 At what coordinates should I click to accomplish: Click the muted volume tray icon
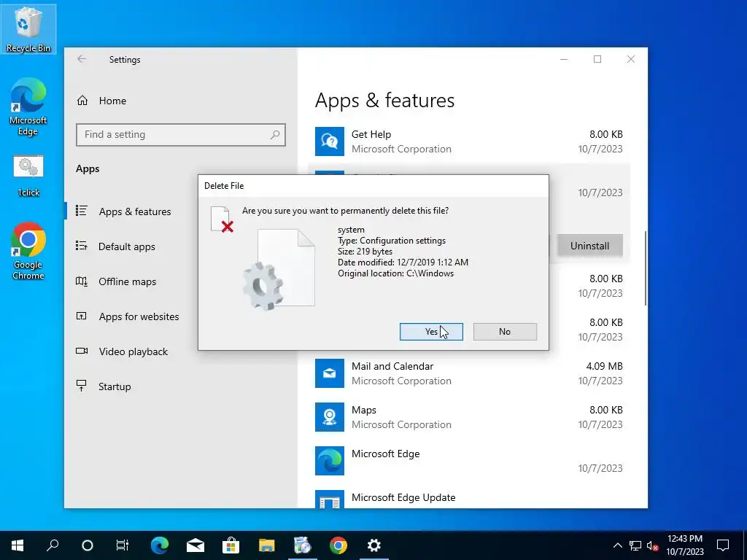tap(653, 545)
